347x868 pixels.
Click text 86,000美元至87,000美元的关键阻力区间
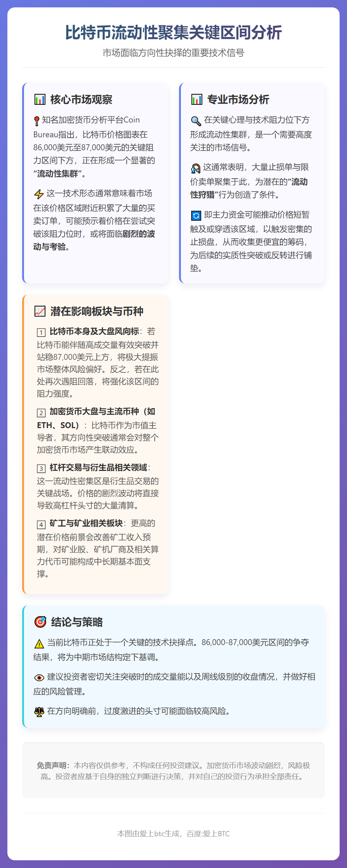point(93,154)
